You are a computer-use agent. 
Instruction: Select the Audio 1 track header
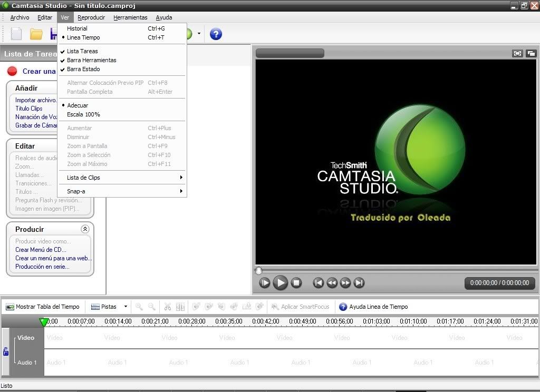coord(27,362)
